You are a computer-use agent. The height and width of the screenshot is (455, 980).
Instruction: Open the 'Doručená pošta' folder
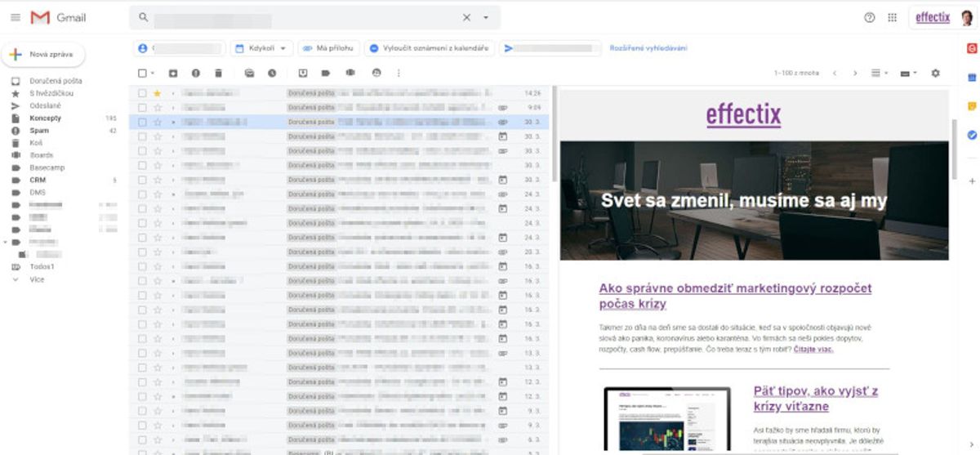coord(56,81)
